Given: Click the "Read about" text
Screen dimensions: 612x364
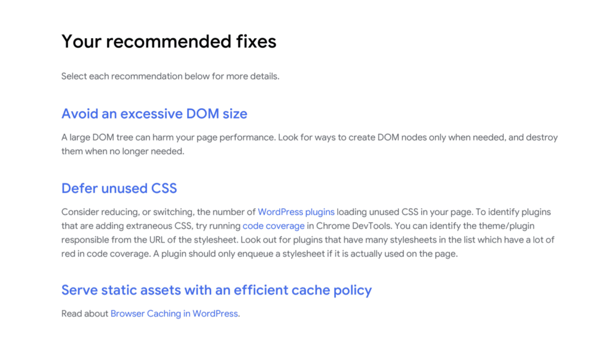Looking at the screenshot, I should point(85,314).
